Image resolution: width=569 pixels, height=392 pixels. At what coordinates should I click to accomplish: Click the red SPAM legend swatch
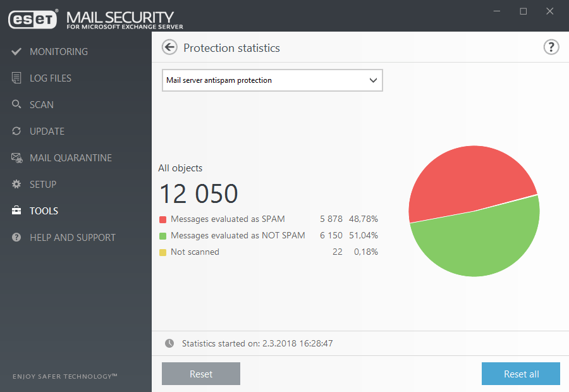(x=162, y=219)
